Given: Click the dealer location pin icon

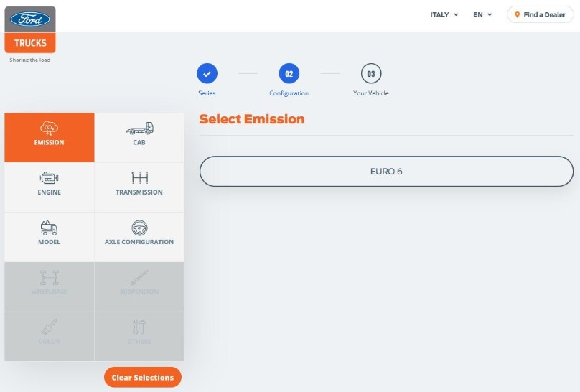Looking at the screenshot, I should click(517, 15).
